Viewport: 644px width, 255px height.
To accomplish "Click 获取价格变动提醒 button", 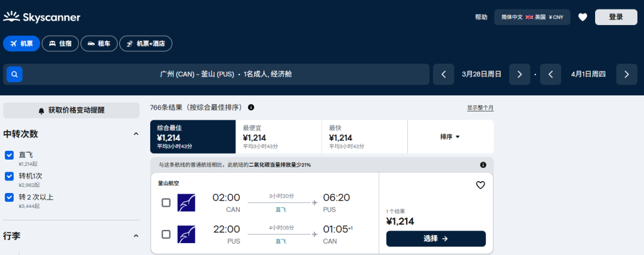I will coord(72,110).
